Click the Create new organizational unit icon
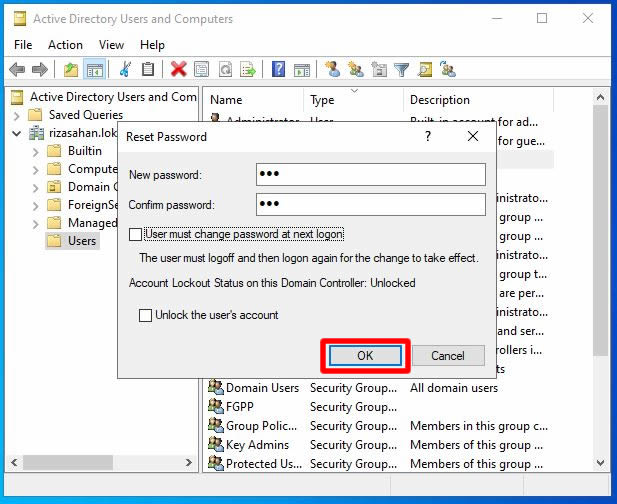This screenshot has width=617, height=504. (x=379, y=70)
